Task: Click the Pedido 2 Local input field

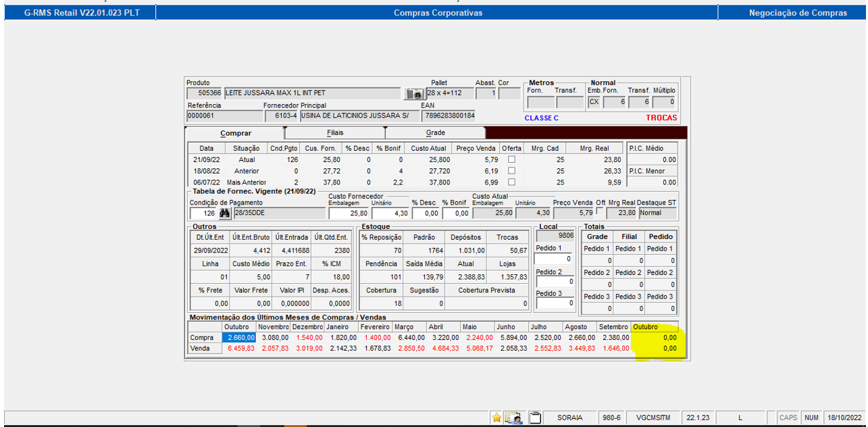Action: point(554,282)
